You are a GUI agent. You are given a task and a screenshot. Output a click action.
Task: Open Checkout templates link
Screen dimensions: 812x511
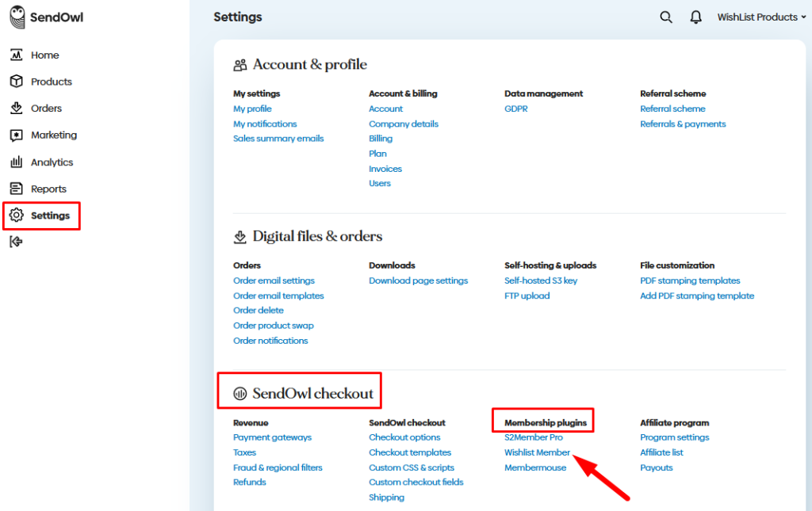click(x=410, y=452)
